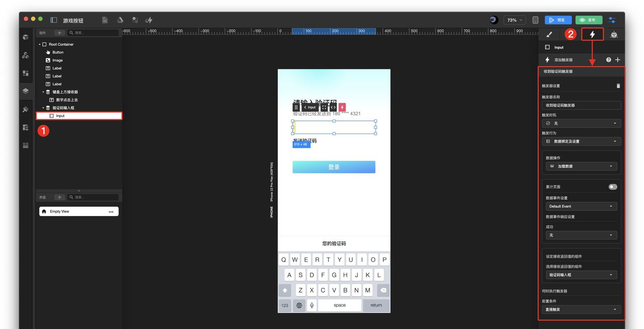Collapse the 验证码输入框 node
This screenshot has width=644, height=329.
[43, 108]
